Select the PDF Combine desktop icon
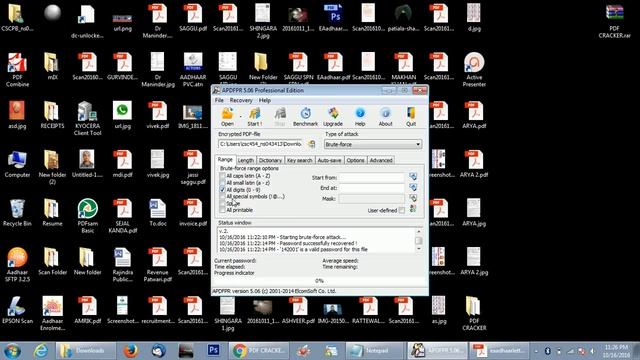 (17, 70)
